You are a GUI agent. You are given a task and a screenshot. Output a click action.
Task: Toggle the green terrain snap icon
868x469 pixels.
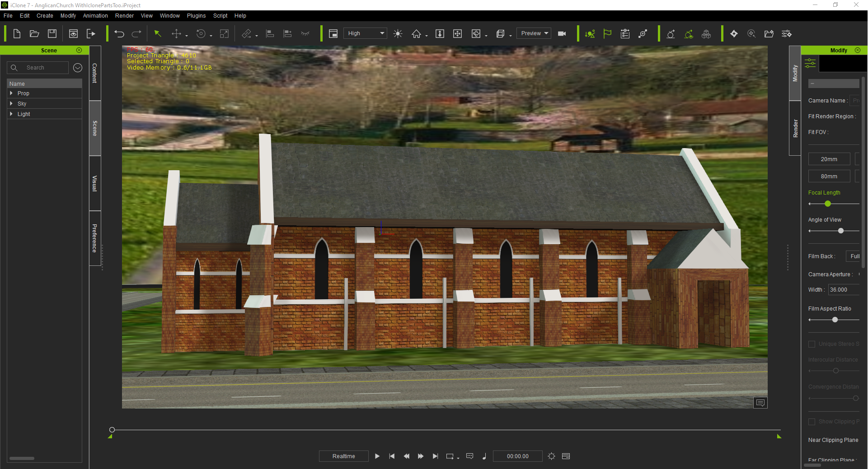coord(590,33)
